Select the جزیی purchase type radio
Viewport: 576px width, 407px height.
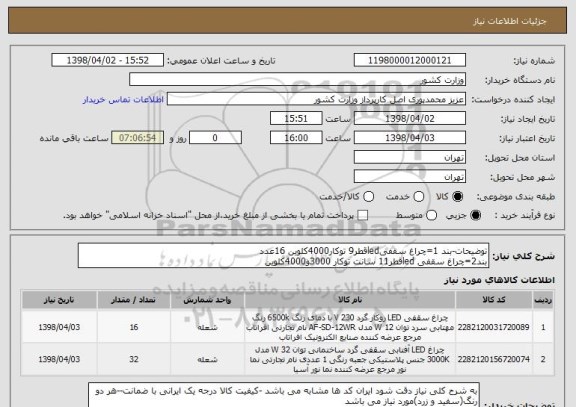[x=475, y=216]
